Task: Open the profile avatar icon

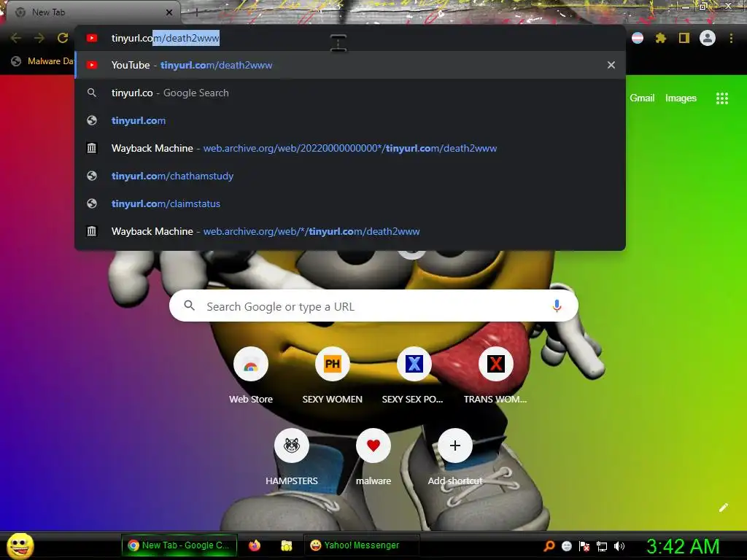Action: tap(708, 38)
